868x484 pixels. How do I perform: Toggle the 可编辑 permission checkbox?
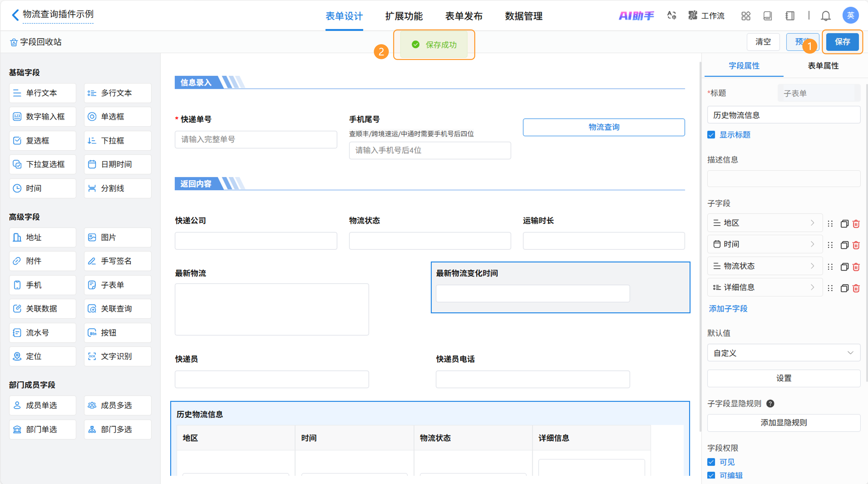pos(711,475)
